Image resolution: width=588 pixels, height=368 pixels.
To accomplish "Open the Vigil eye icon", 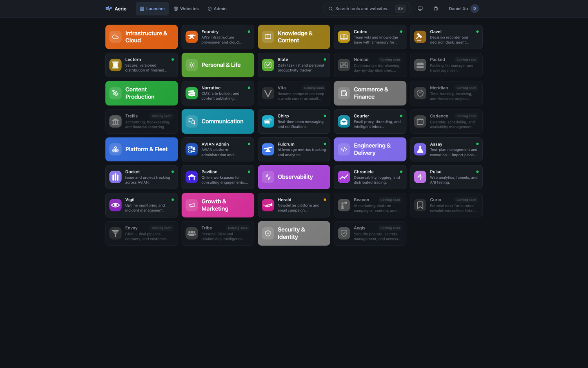I will (116, 205).
